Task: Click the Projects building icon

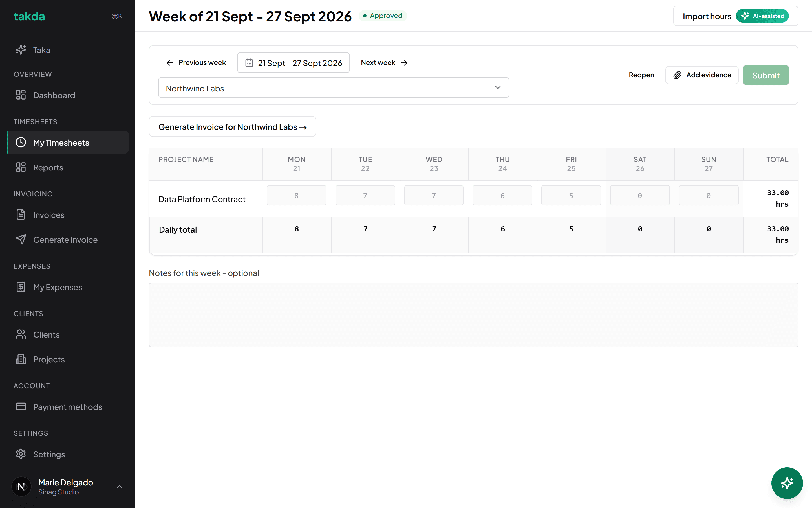Action: (21, 359)
